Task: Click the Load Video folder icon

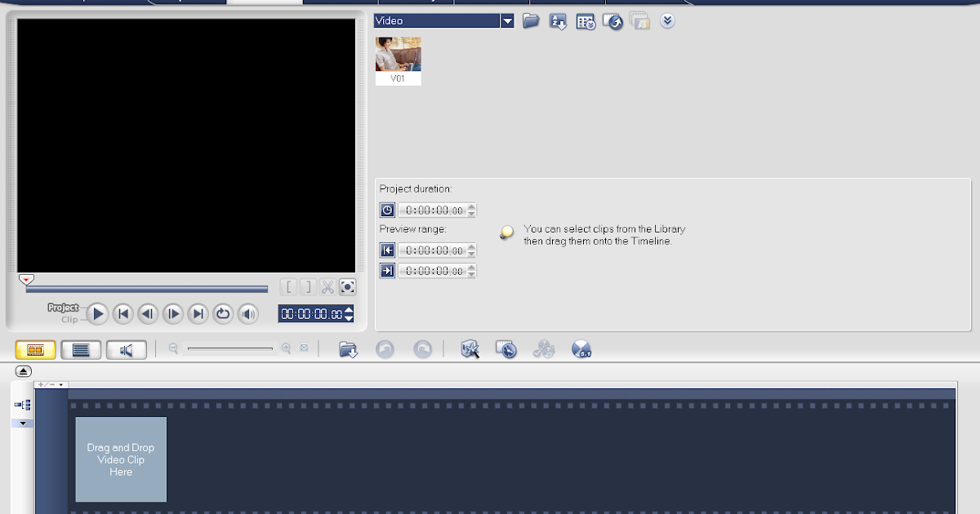Action: point(531,21)
